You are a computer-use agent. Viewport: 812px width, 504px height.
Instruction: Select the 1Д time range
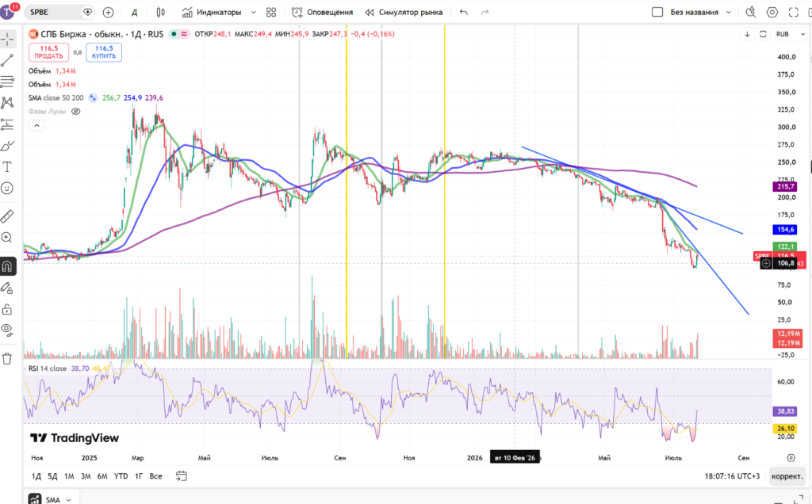point(36,476)
